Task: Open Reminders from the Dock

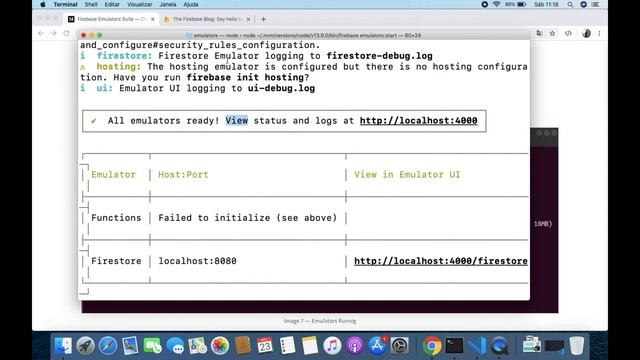Action: pos(287,346)
